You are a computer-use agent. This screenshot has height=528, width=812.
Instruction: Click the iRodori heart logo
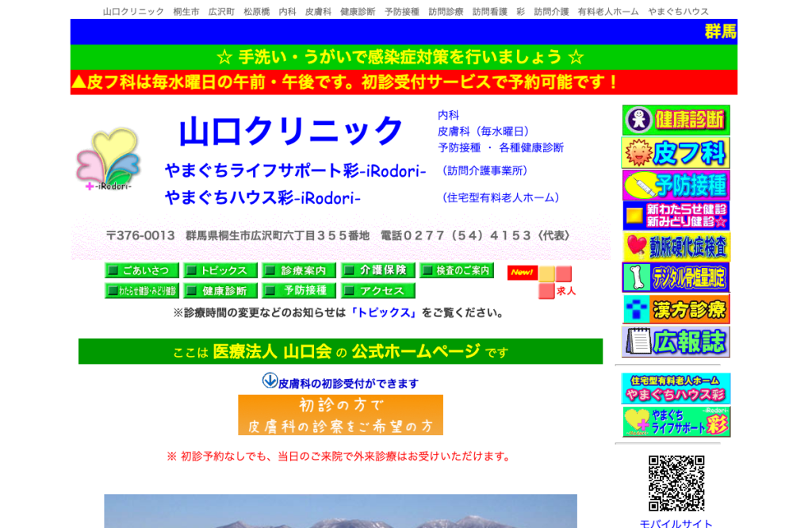pyautogui.click(x=108, y=159)
